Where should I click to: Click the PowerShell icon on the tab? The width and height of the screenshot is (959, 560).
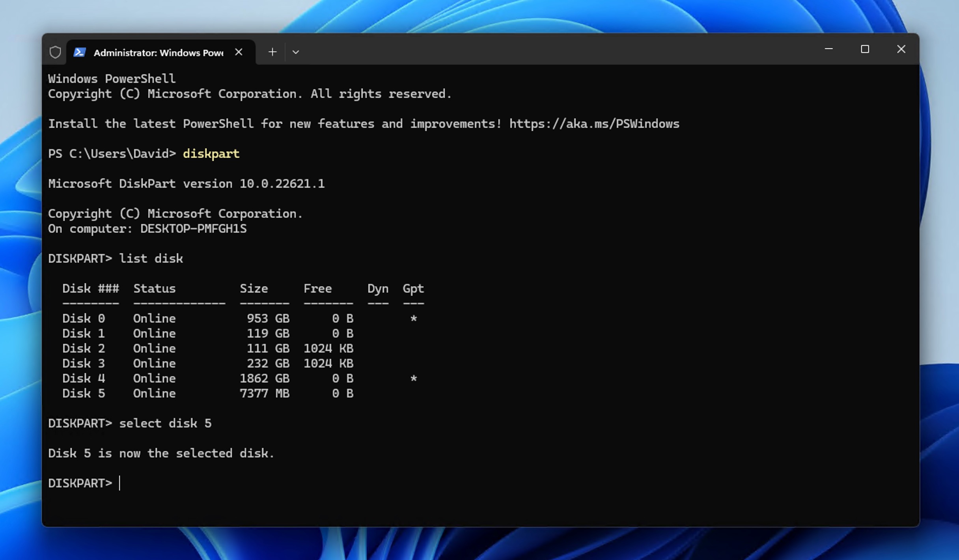[x=80, y=52]
